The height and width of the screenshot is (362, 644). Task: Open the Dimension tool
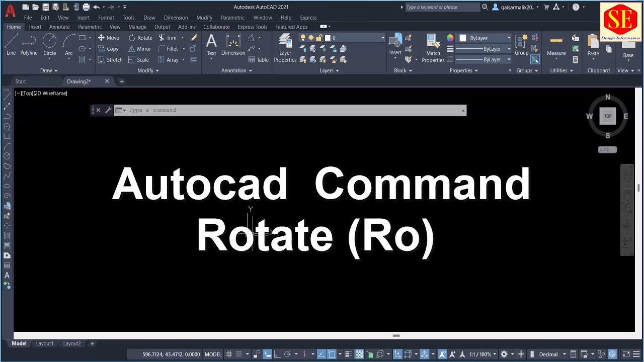click(x=233, y=44)
